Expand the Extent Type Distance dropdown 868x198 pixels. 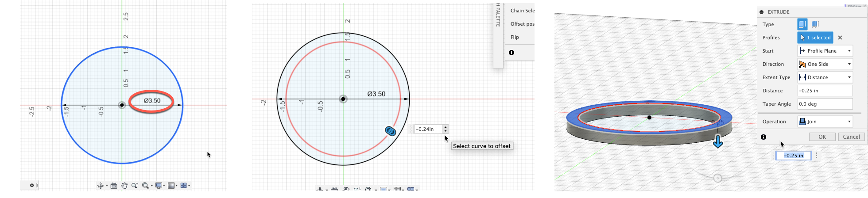click(x=825, y=77)
